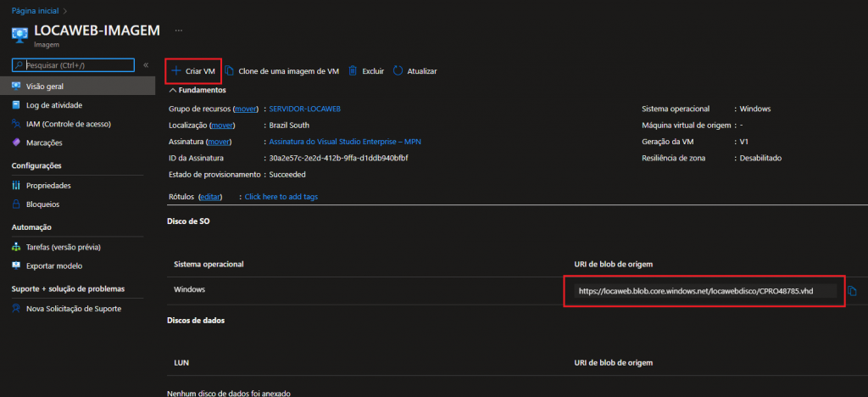Click 'Click here to add tags' link
The width and height of the screenshot is (868, 397).
(281, 197)
